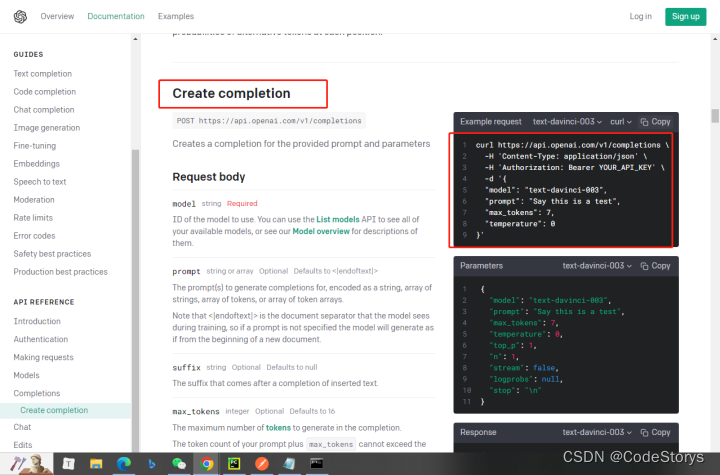Open the Completions section in sidebar

tap(37, 393)
